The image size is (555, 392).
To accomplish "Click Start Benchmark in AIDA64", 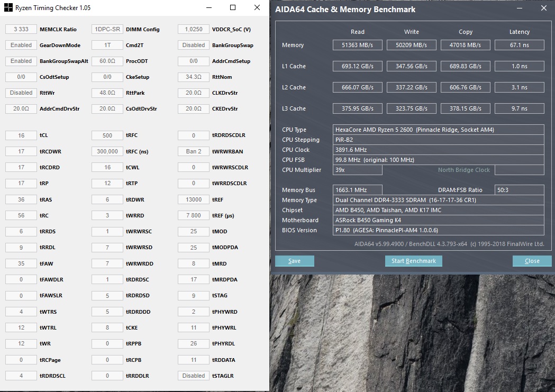I will click(413, 261).
